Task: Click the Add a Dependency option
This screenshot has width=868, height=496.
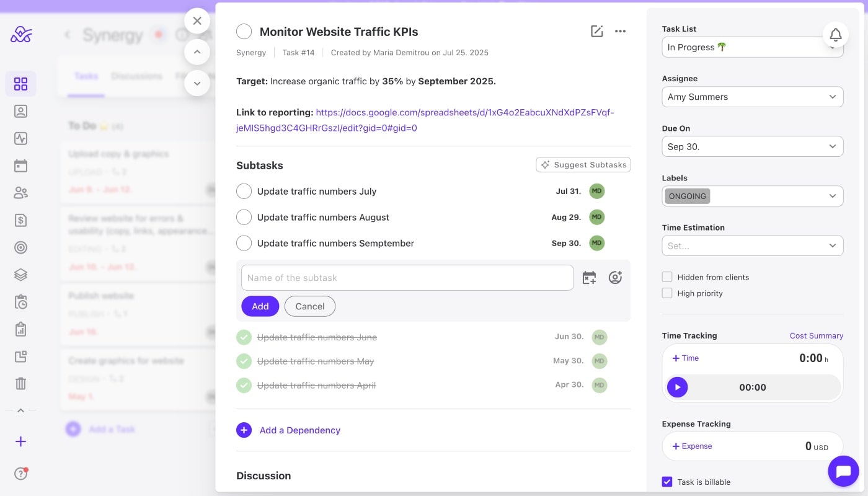Action: coord(299,430)
